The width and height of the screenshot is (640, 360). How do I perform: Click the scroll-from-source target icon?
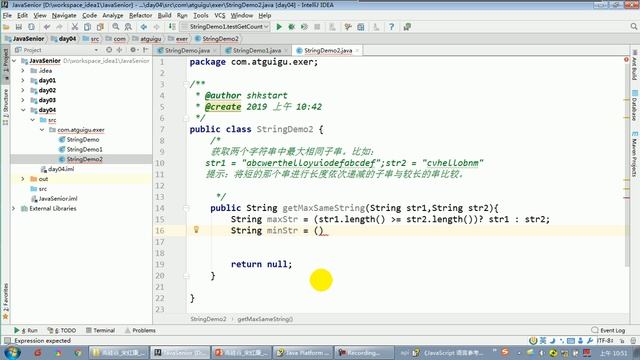coord(109,50)
